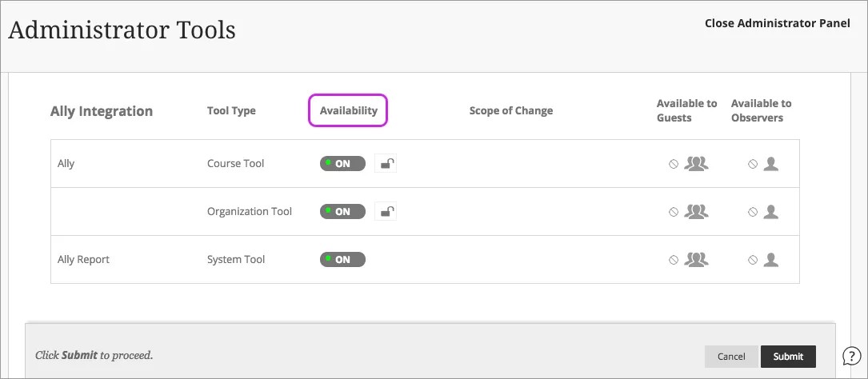This screenshot has height=379, width=868.
Task: Select the Ally Report row label
Action: pyautogui.click(x=83, y=260)
